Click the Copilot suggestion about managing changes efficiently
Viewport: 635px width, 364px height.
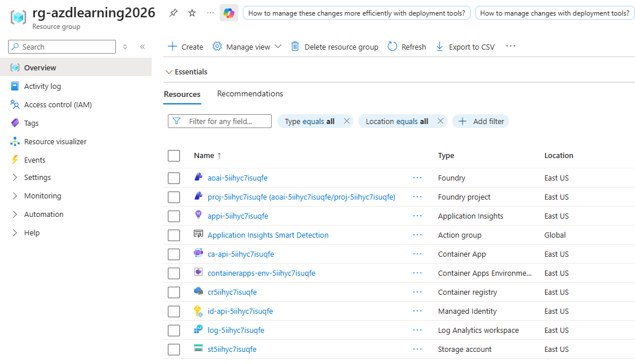[356, 13]
